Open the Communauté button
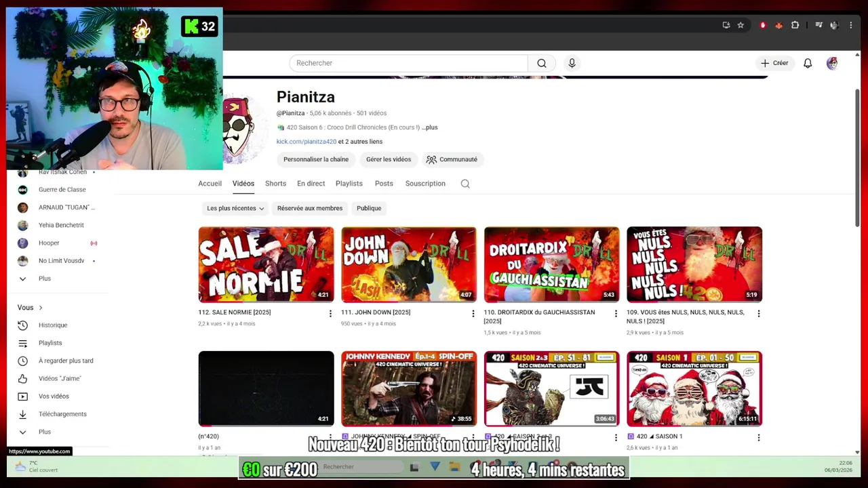The image size is (868, 488). coord(452,159)
